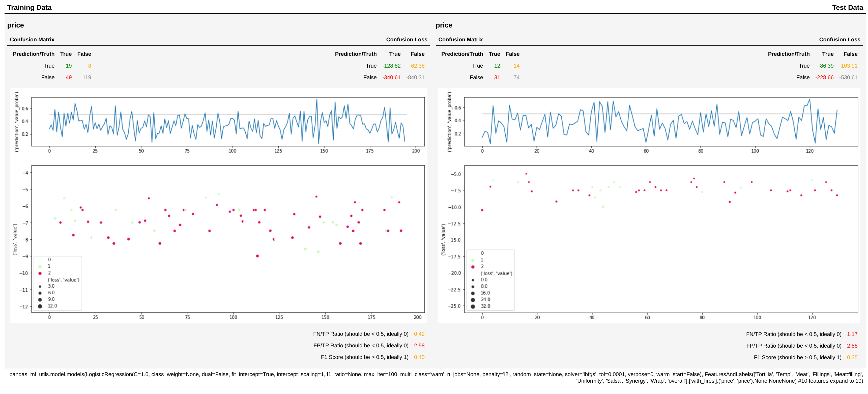Click the 12.0 size marker in training legend
The width and height of the screenshot is (868, 394).
(x=40, y=306)
